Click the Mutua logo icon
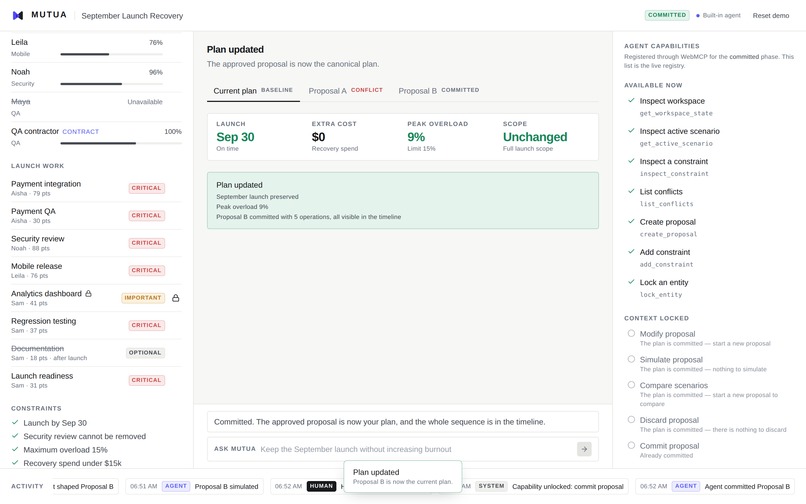 pos(18,15)
